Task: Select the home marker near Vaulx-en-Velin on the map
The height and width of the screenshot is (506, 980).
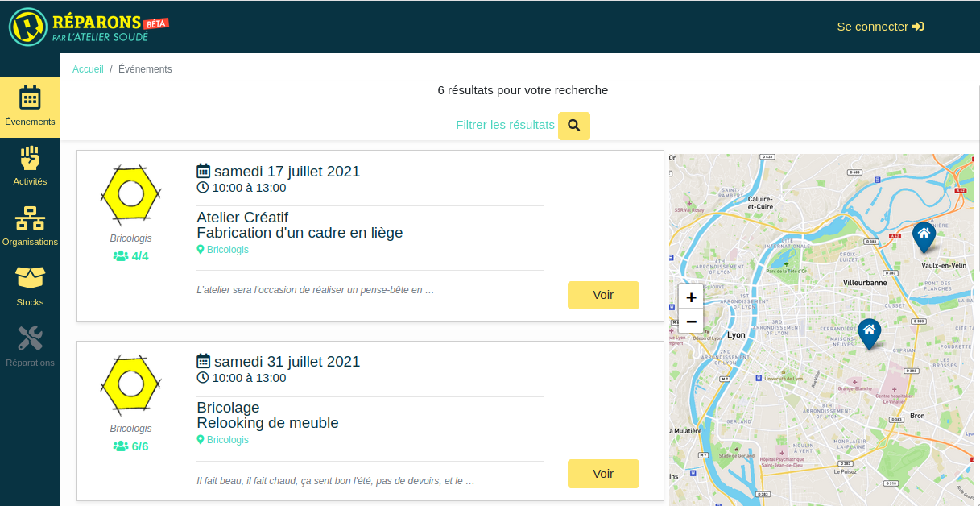Action: click(924, 236)
